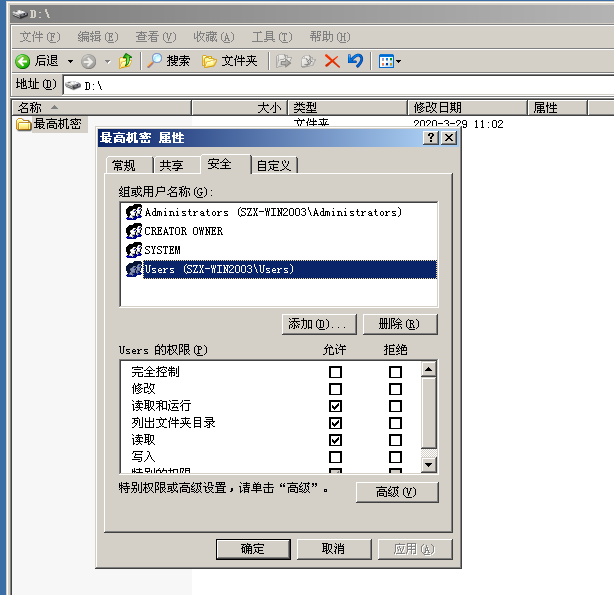Click the Administrators group icon

click(x=134, y=212)
